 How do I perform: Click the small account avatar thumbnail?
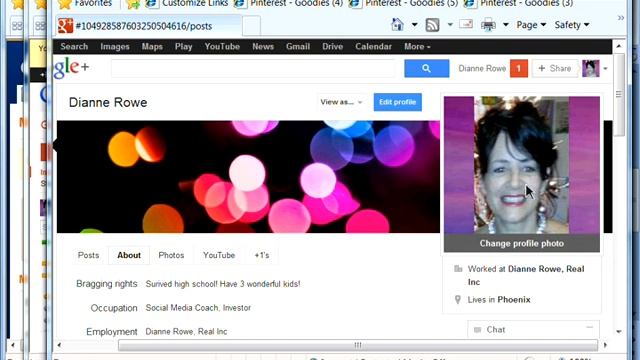pyautogui.click(x=591, y=68)
